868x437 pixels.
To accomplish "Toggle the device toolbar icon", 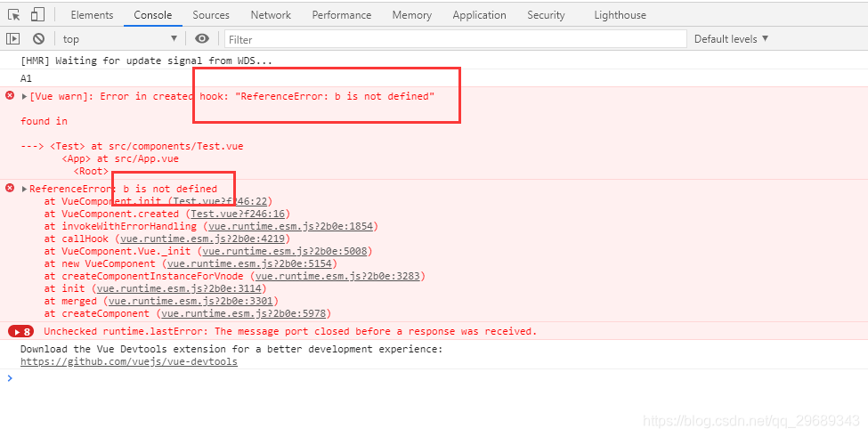I will click(x=37, y=15).
